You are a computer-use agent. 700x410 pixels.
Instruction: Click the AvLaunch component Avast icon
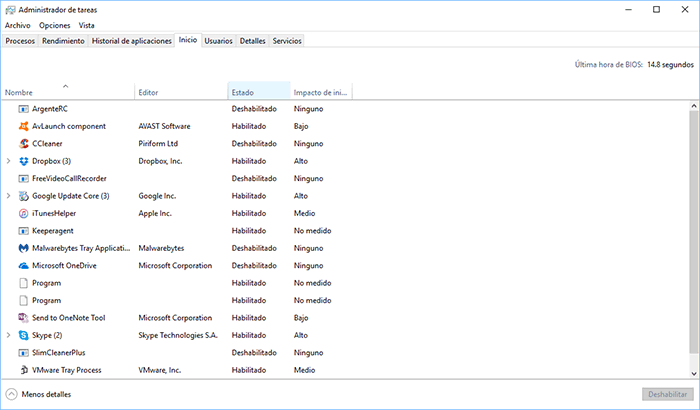(23, 126)
